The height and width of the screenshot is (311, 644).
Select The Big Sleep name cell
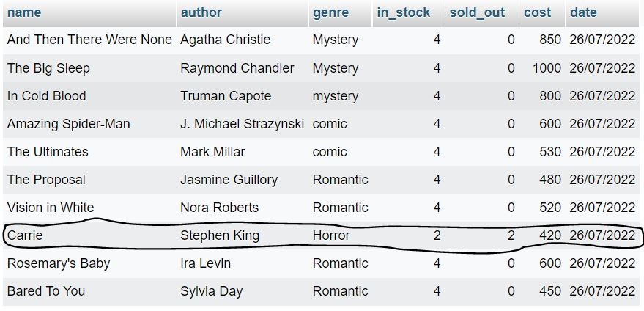click(x=48, y=68)
